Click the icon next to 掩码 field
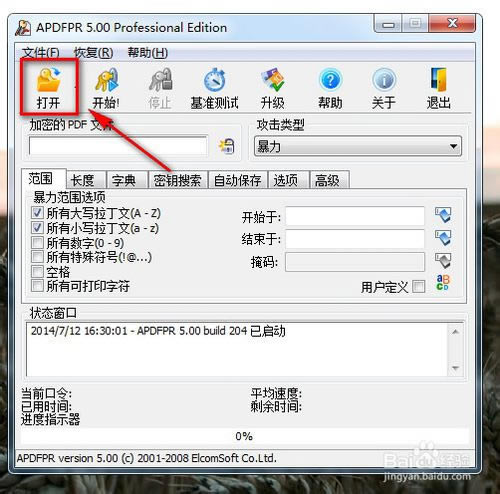Image resolution: width=500 pixels, height=494 pixels. [443, 261]
